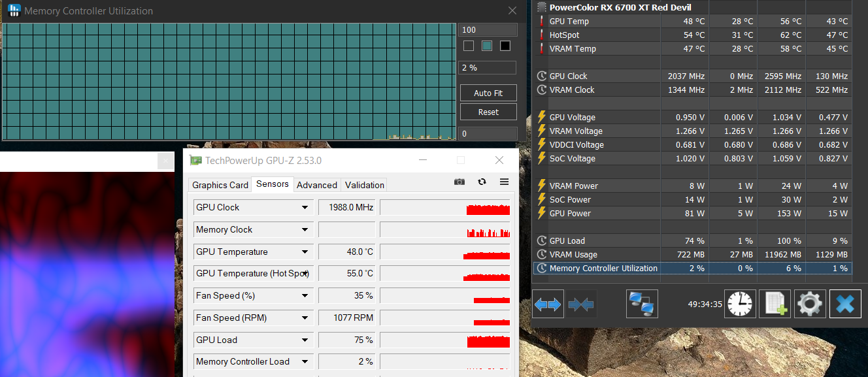Open GPU Temperature (Hot Spot) dropdown

pyautogui.click(x=305, y=273)
